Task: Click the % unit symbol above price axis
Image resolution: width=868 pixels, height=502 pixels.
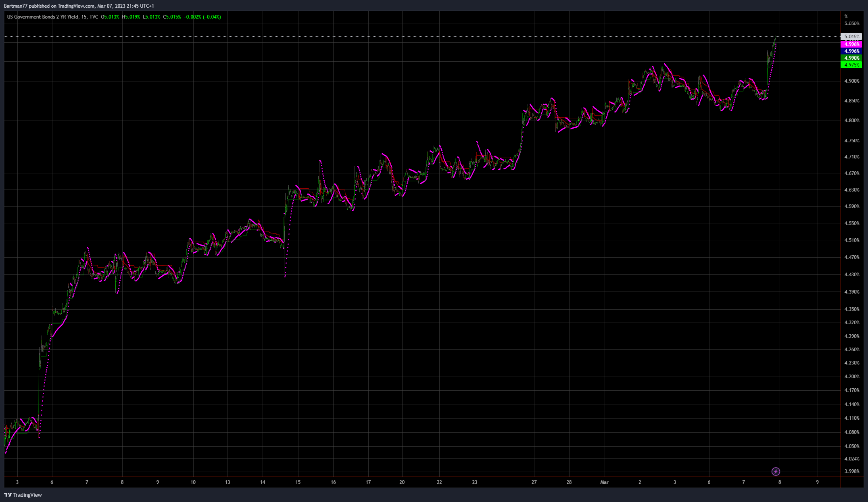Action: 846,17
